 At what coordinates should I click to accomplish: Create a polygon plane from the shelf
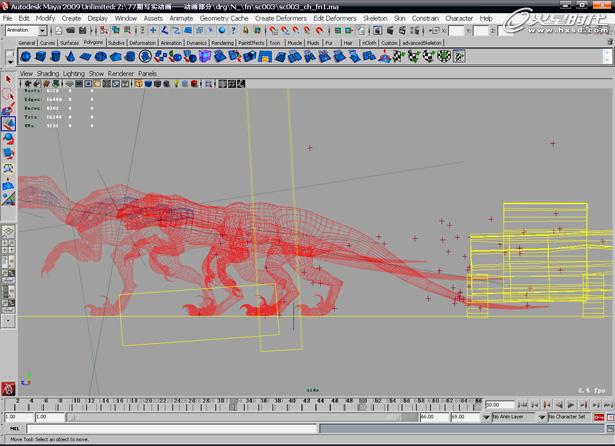(86, 56)
